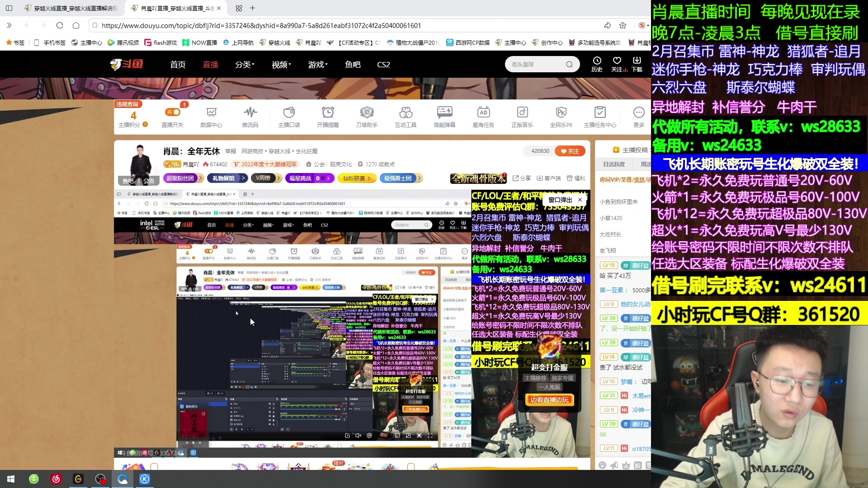The width and height of the screenshot is (868, 488).
Task: Click the browser address bar URL
Action: pyautogui.click(x=261, y=25)
